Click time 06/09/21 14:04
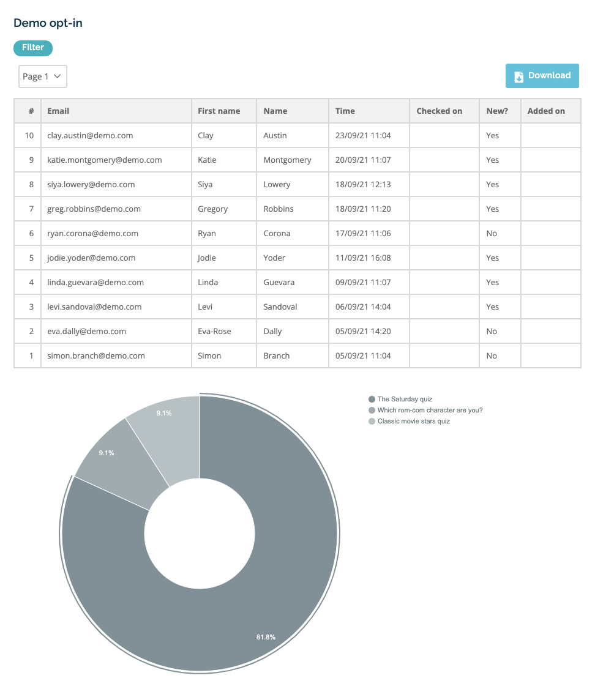595x700 pixels. (363, 307)
